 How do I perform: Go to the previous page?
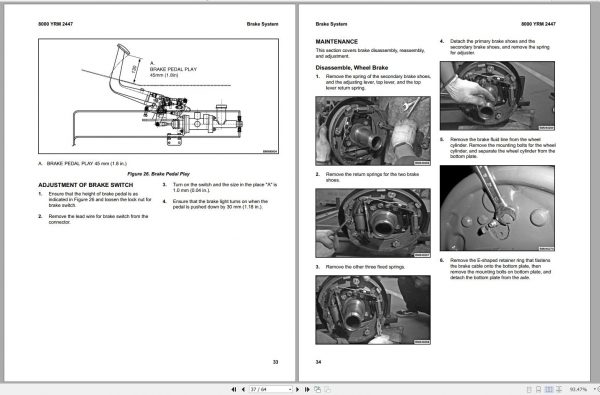point(243,389)
